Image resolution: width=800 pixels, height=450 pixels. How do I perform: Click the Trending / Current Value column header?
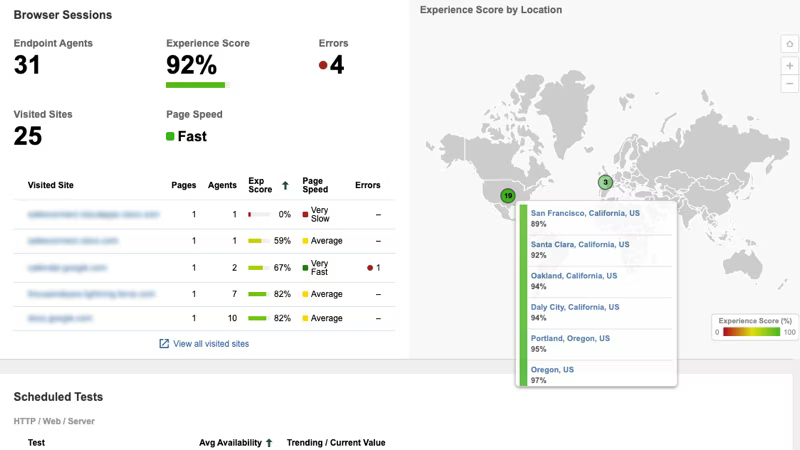(336, 443)
